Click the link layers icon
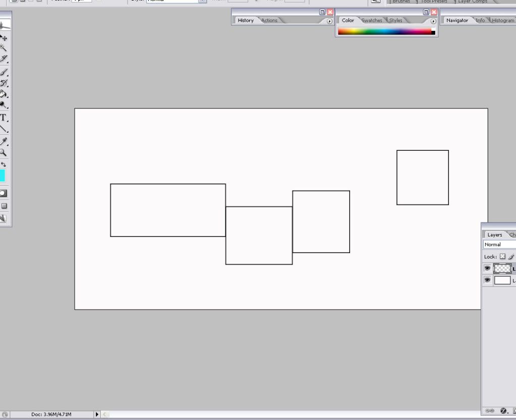Image resolution: width=516 pixels, height=420 pixels. tap(490, 410)
